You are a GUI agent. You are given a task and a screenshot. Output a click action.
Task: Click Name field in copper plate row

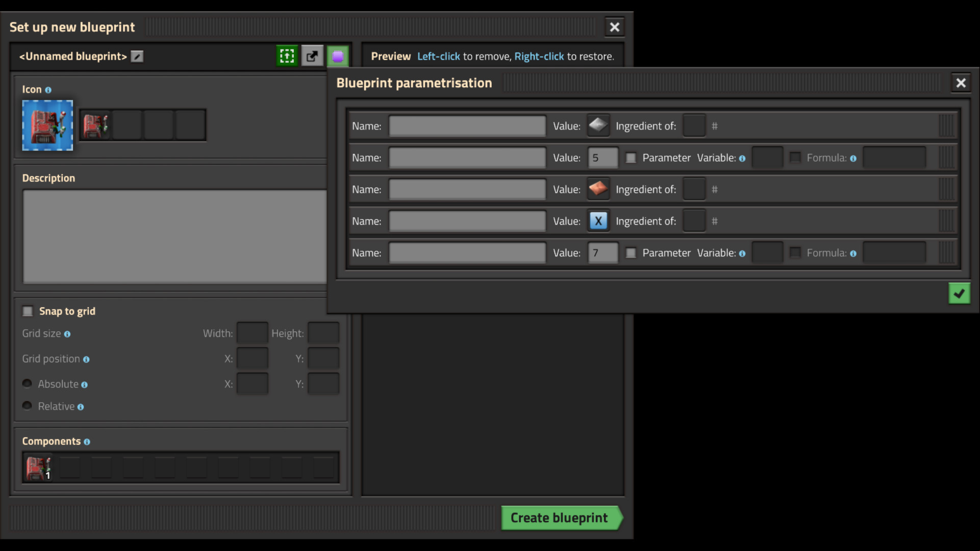[467, 189]
